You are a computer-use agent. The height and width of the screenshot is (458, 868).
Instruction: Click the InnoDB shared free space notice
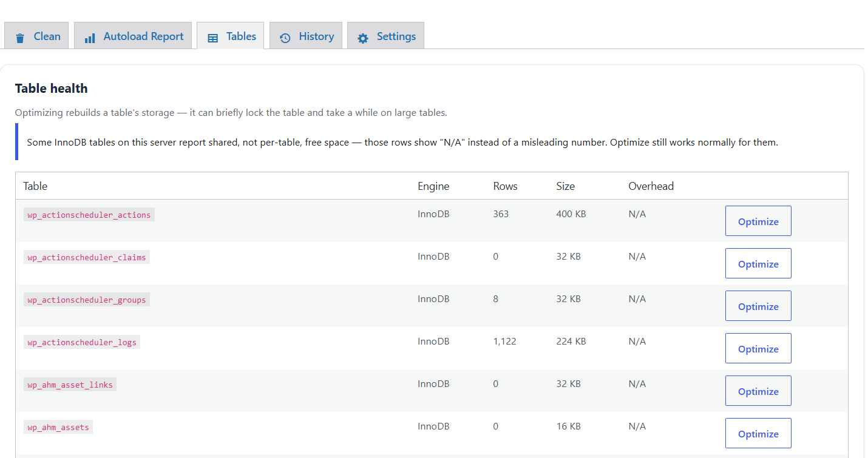[402, 143]
